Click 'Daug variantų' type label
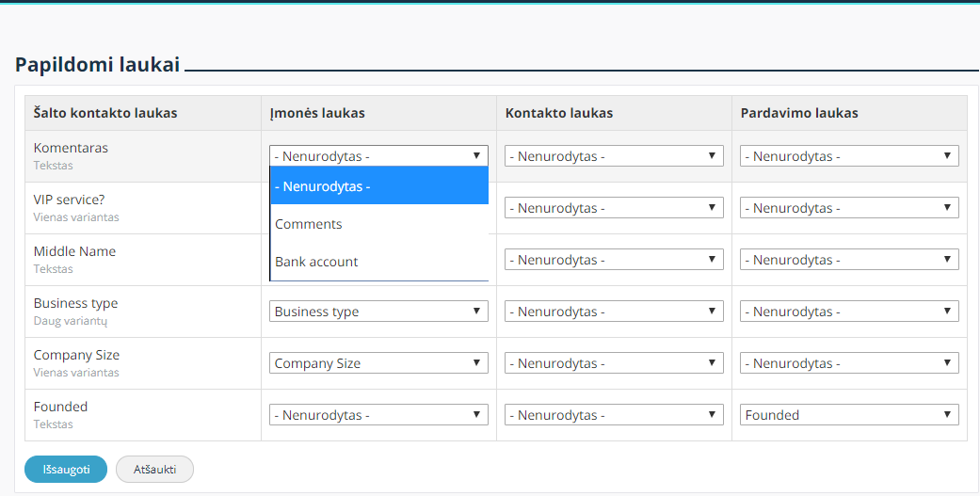Viewport: 980px width, 496px height. (71, 321)
